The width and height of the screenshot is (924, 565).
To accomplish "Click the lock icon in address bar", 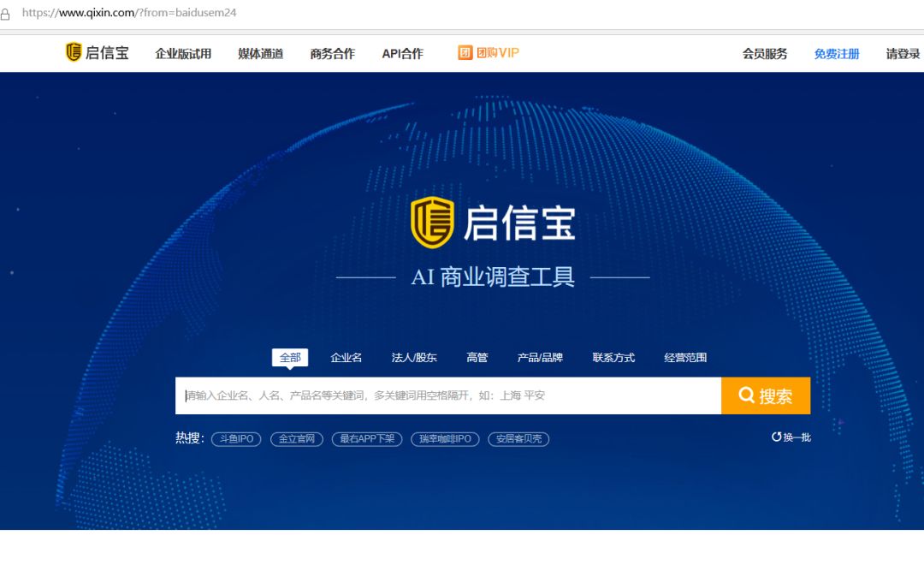I will point(5,14).
